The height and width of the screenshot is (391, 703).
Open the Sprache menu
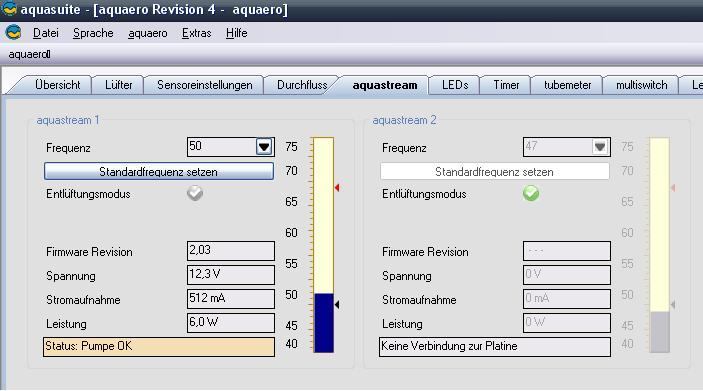[x=93, y=33]
